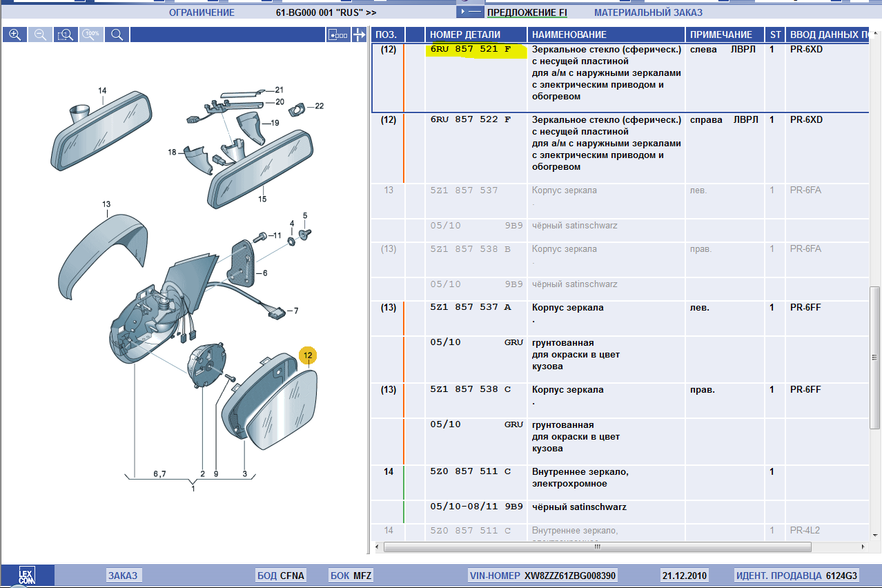This screenshot has width=882, height=588.
Task: Select part number 6RU 857 522 F row
Action: pyautogui.click(x=470, y=120)
